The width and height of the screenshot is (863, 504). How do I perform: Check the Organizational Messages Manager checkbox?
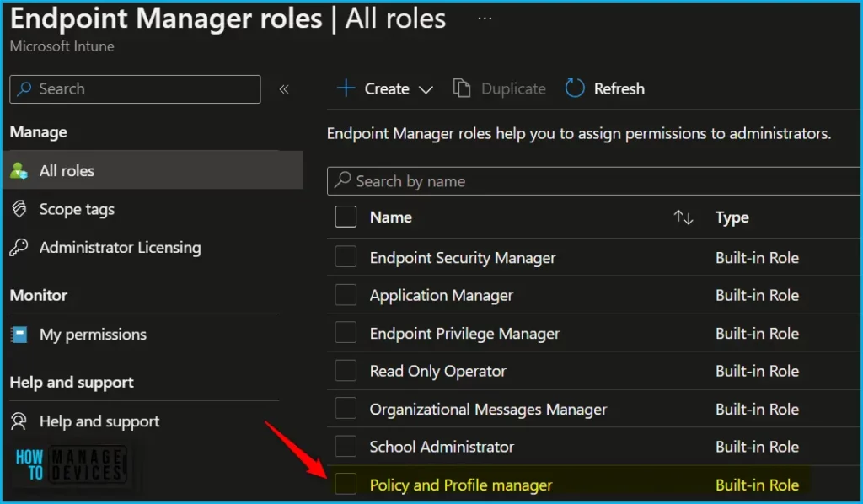pos(346,409)
